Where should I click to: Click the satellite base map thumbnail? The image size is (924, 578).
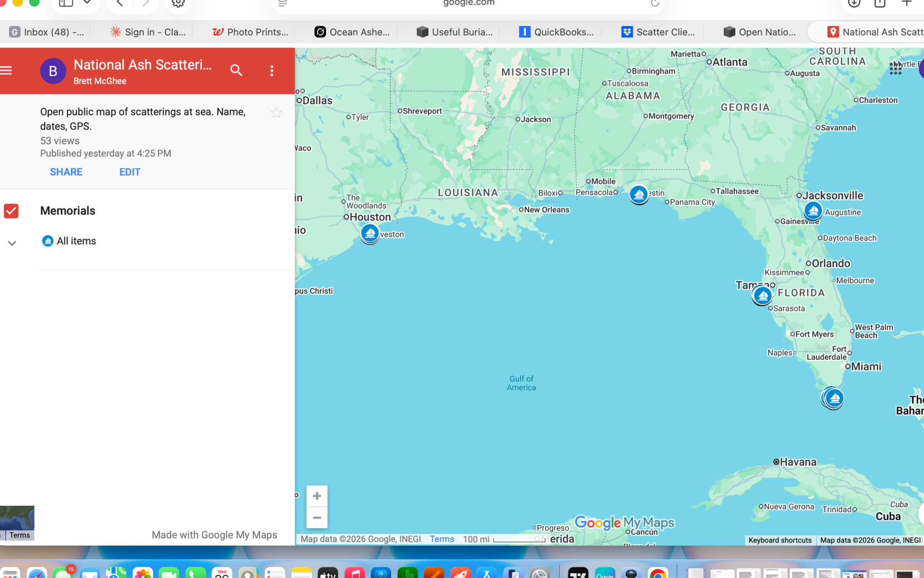point(17,518)
